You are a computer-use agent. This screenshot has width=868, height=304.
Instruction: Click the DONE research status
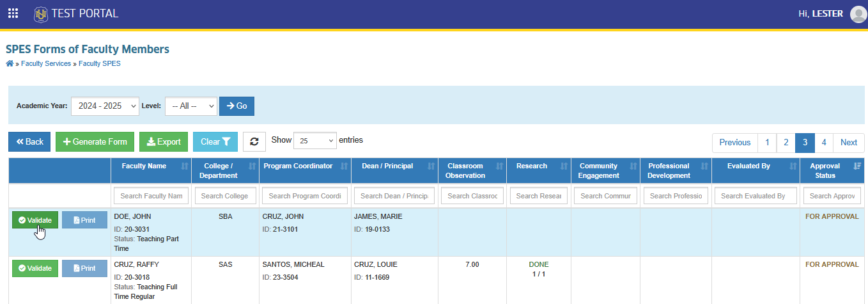click(x=539, y=264)
